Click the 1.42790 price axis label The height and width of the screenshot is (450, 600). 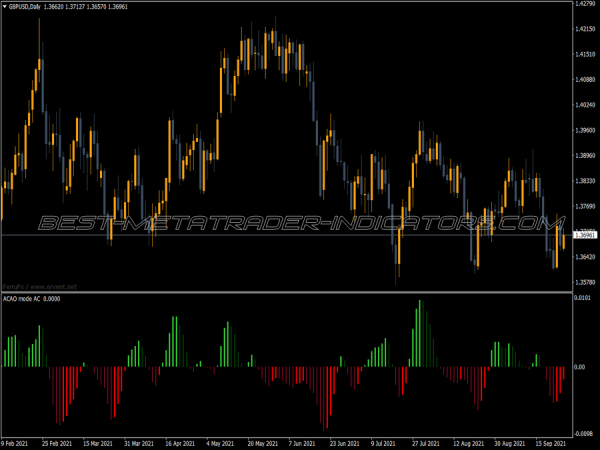(585, 4)
